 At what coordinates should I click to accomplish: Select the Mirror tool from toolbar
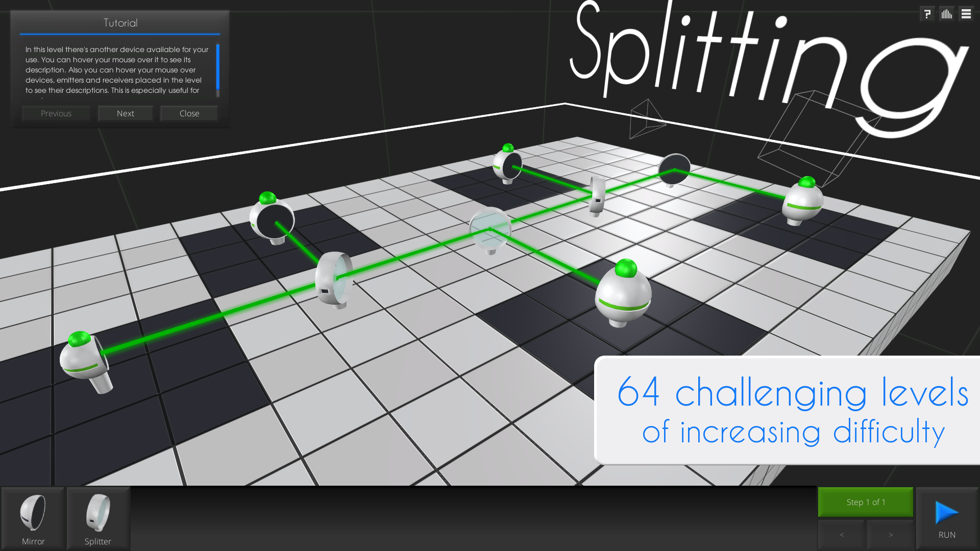coord(32,517)
